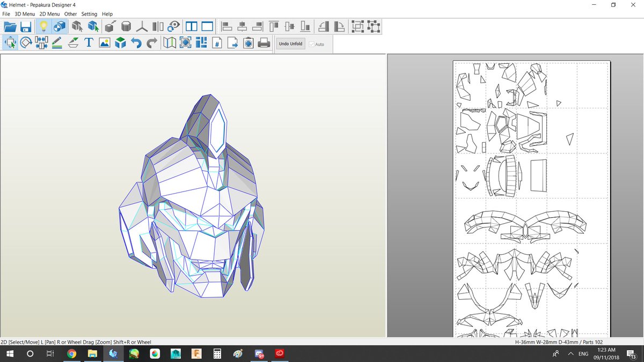Click the Undo Unfold button
The height and width of the screenshot is (362, 644).
[x=291, y=44]
